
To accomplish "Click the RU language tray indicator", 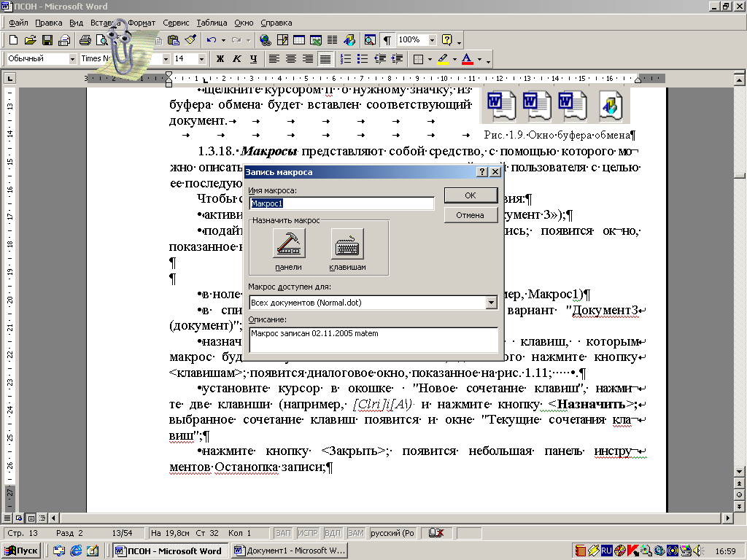I will tap(606, 551).
